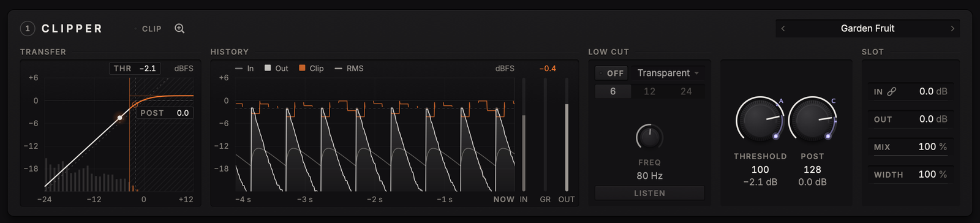980x223 pixels.
Task: Click the FREQ knob
Action: [649, 137]
